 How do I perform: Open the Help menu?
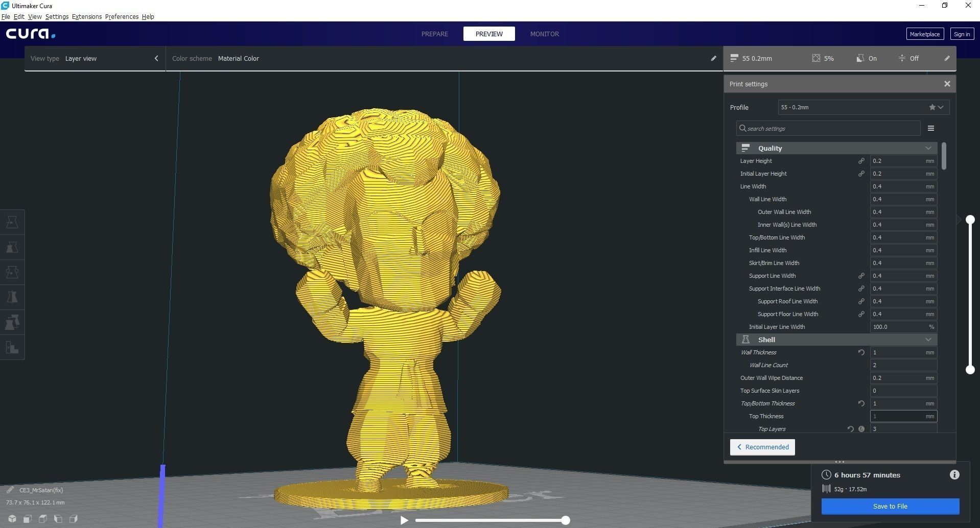click(148, 16)
